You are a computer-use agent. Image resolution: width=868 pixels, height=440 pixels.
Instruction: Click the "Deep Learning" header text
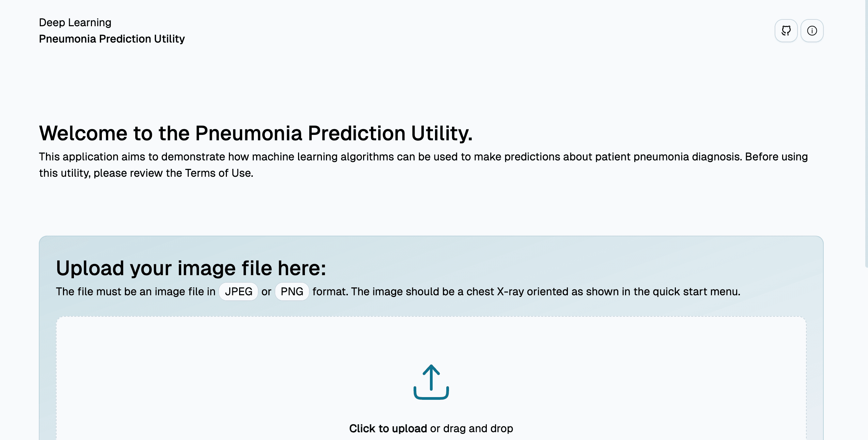click(75, 22)
